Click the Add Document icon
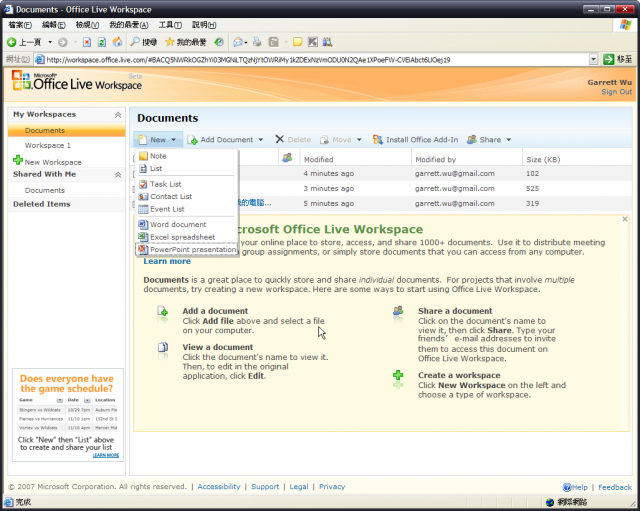Image resolution: width=640 pixels, height=511 pixels. point(192,140)
